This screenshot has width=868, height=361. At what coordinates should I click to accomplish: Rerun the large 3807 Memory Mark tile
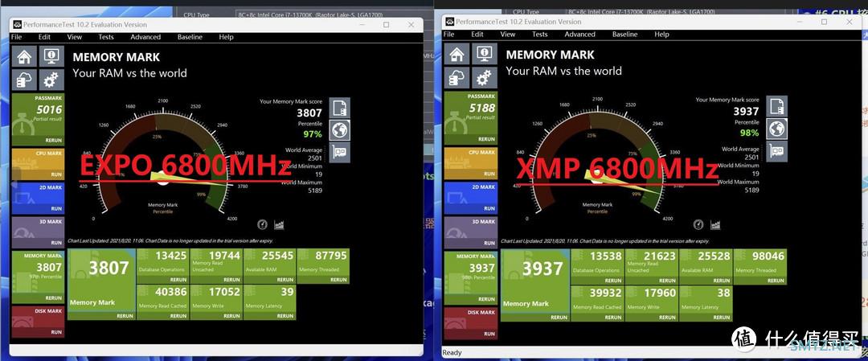[x=125, y=316]
